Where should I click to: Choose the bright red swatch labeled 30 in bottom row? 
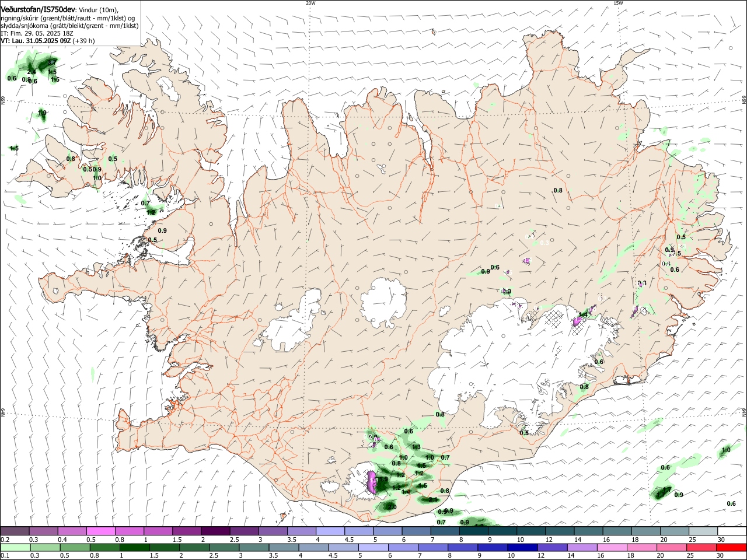click(x=731, y=548)
